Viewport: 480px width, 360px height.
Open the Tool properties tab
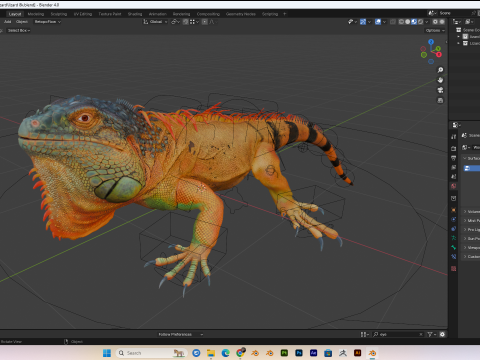[x=454, y=137]
